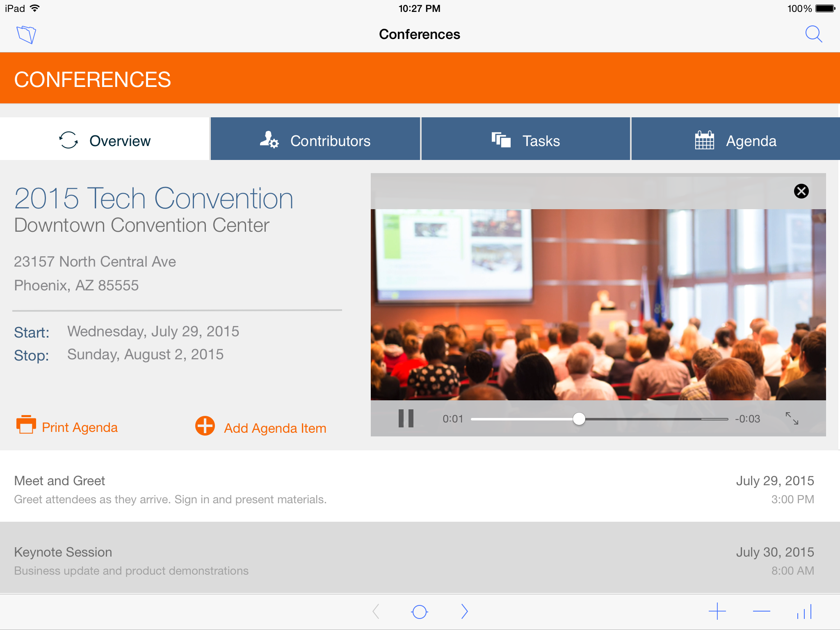Screen dimensions: 840x630
Task: Tap the record slider circle icon
Action: coord(419,612)
